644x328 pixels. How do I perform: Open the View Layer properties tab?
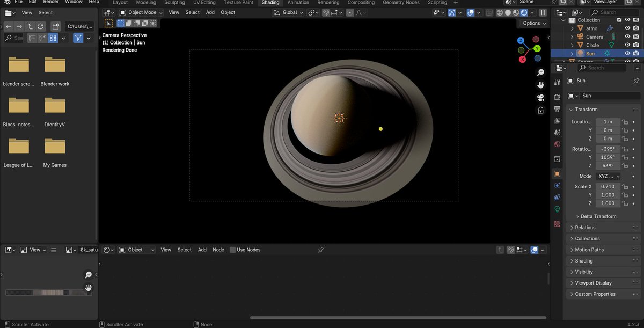[557, 121]
